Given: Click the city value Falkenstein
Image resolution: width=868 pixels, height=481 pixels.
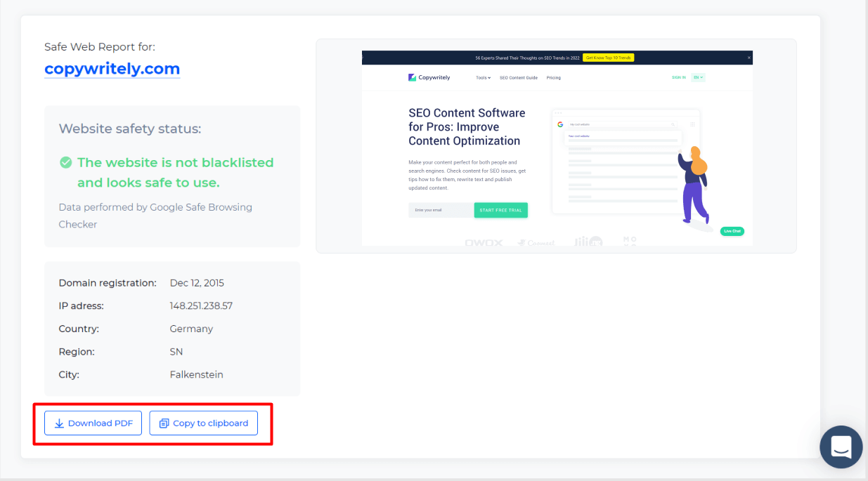Looking at the screenshot, I should coord(197,375).
